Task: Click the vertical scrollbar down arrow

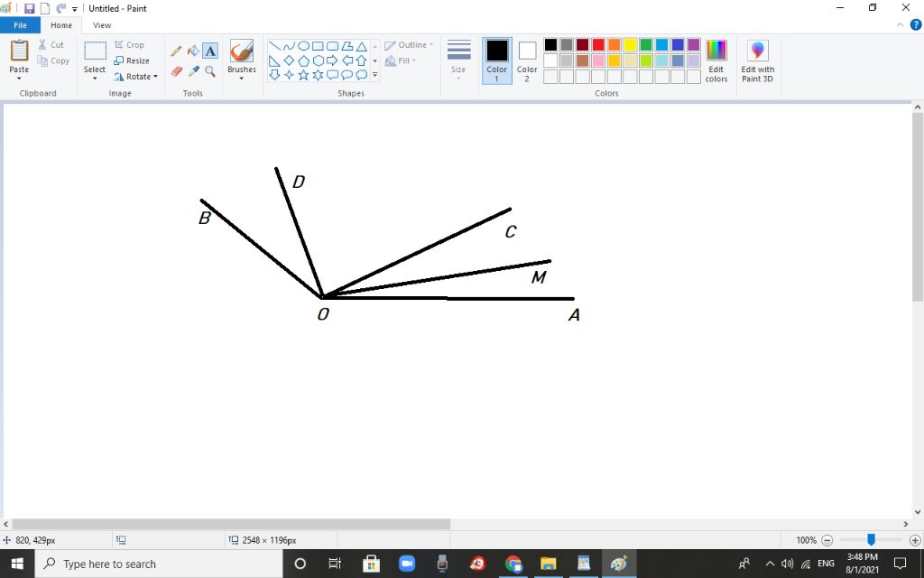Action: click(918, 512)
